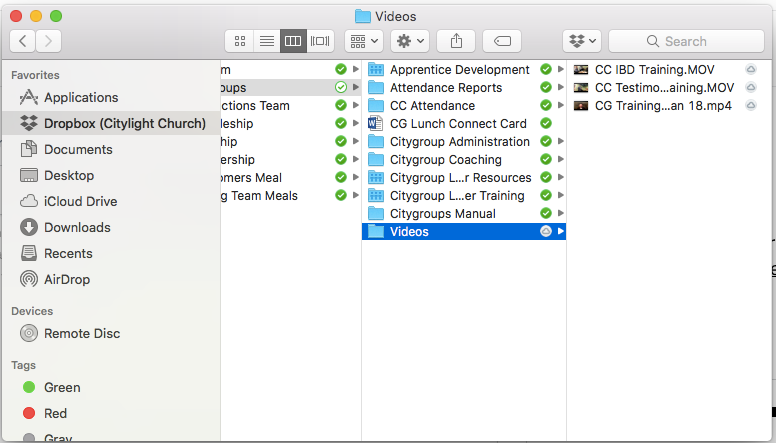Viewport: 776px width, 443px height.
Task: Select the gallery view toolbar icon
Action: [x=320, y=41]
